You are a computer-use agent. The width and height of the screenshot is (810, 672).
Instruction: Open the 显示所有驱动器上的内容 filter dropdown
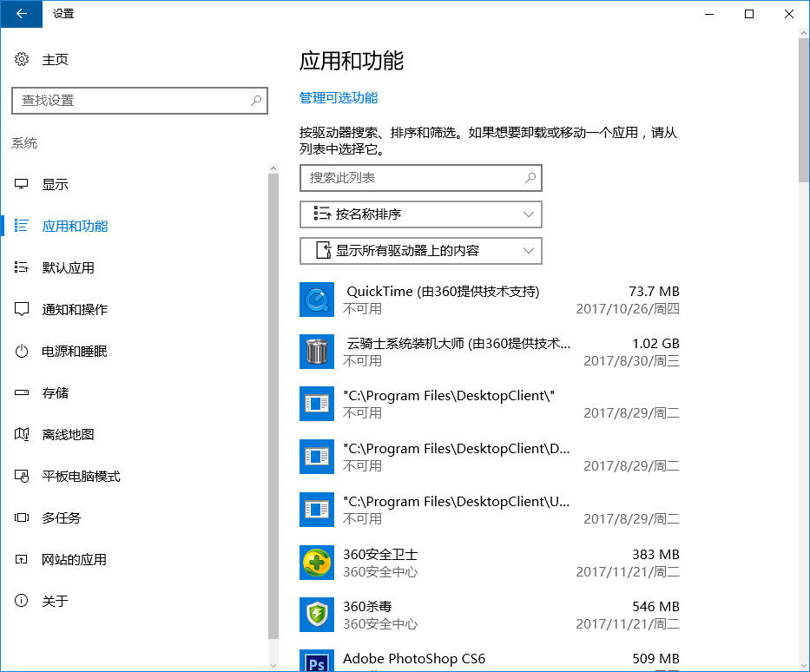click(x=420, y=251)
